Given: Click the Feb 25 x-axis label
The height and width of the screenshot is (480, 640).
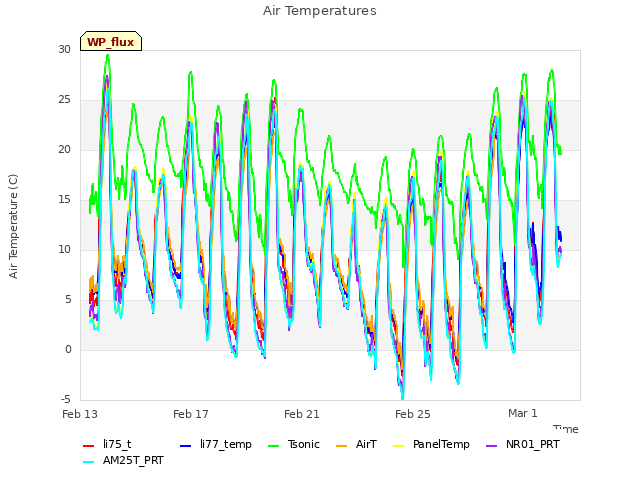Looking at the screenshot, I should (x=413, y=414).
